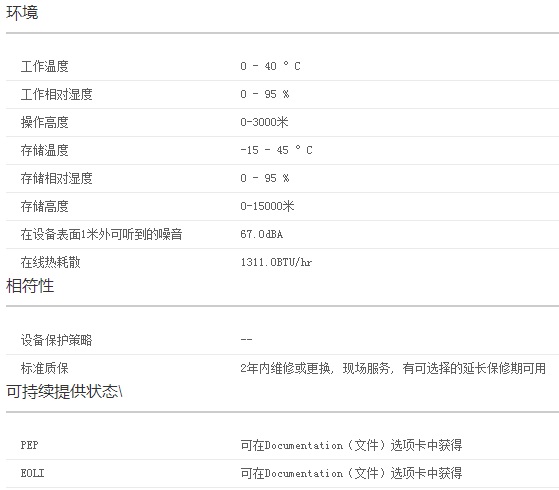Viewport: 559px width, 490px height.
Task: Click the 可持续提供状态 section heading
Action: [64, 392]
